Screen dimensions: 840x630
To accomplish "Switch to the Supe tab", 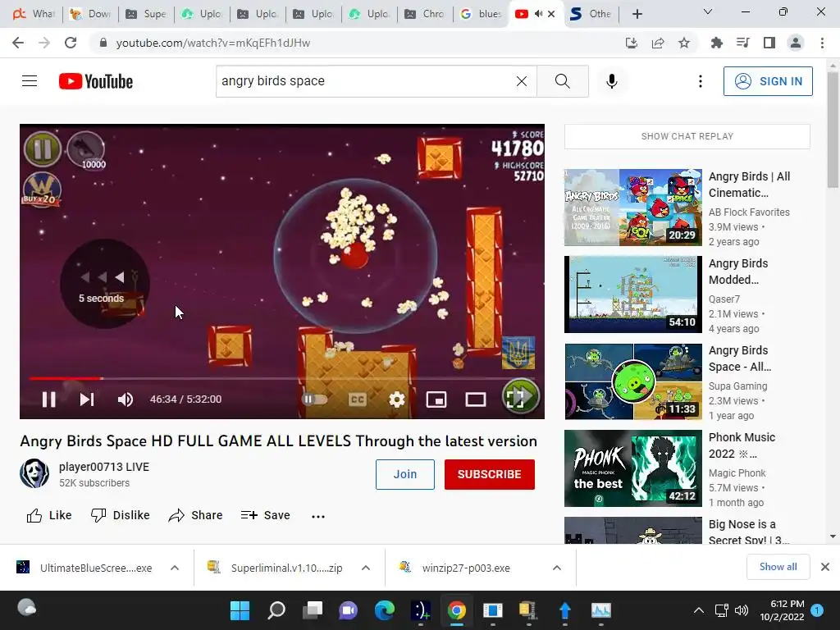I will 146,14.
